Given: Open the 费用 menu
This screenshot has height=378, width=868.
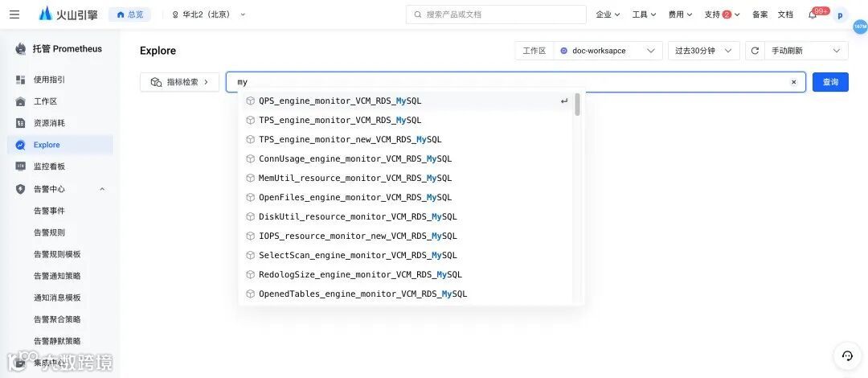Looking at the screenshot, I should tap(681, 14).
